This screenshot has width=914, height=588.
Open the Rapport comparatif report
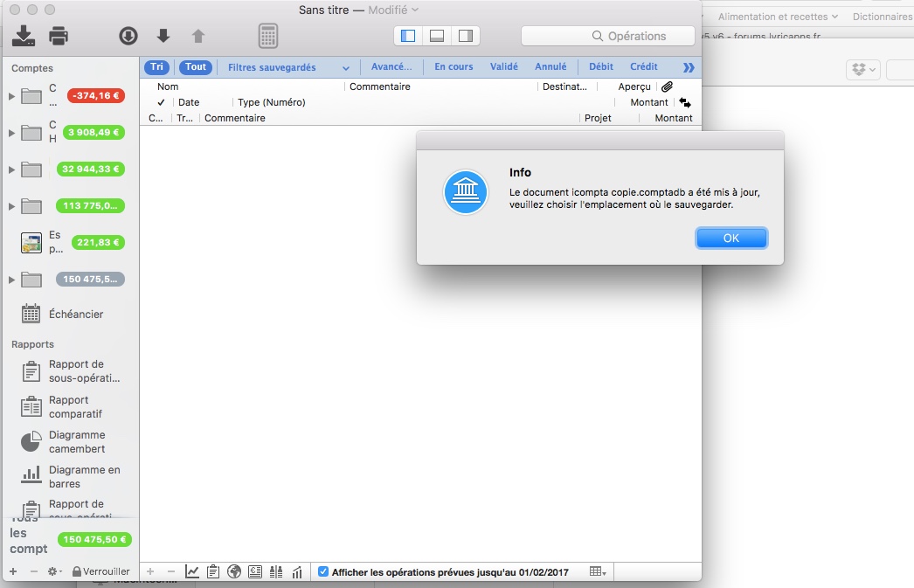tap(75, 407)
